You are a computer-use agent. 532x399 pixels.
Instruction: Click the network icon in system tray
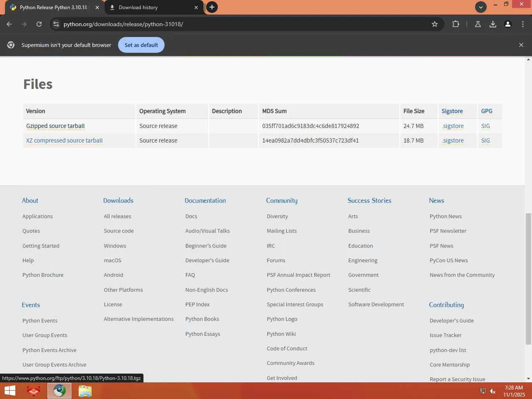coord(483,391)
